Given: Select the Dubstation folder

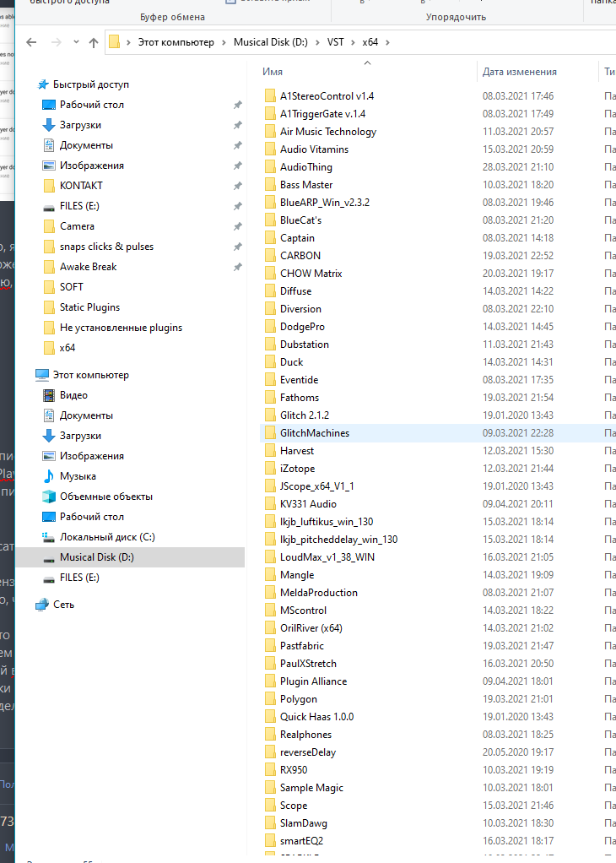Looking at the screenshot, I should 305,345.
